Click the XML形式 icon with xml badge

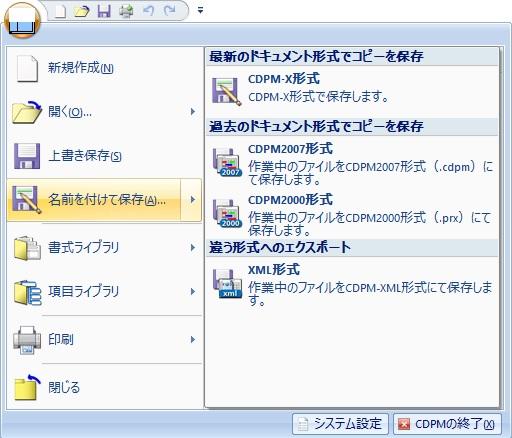point(227,283)
